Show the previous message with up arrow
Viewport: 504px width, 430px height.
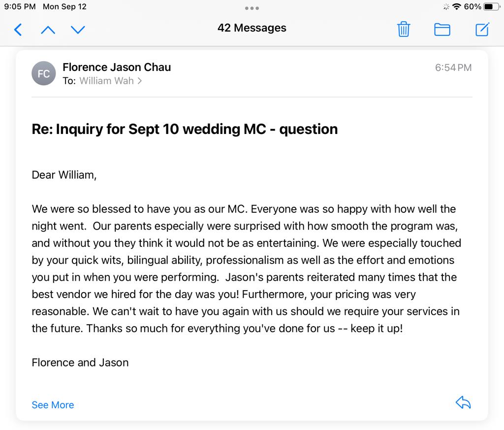[48, 30]
